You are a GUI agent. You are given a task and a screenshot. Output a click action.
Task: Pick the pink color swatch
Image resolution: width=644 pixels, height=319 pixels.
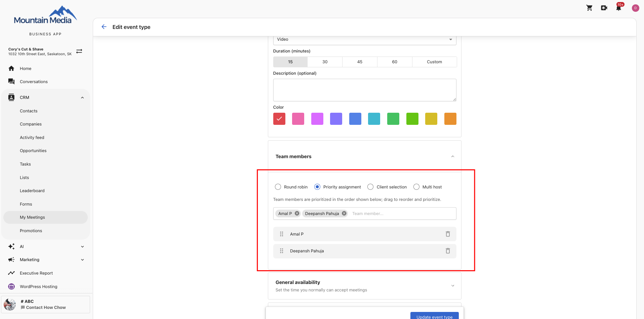tap(298, 119)
